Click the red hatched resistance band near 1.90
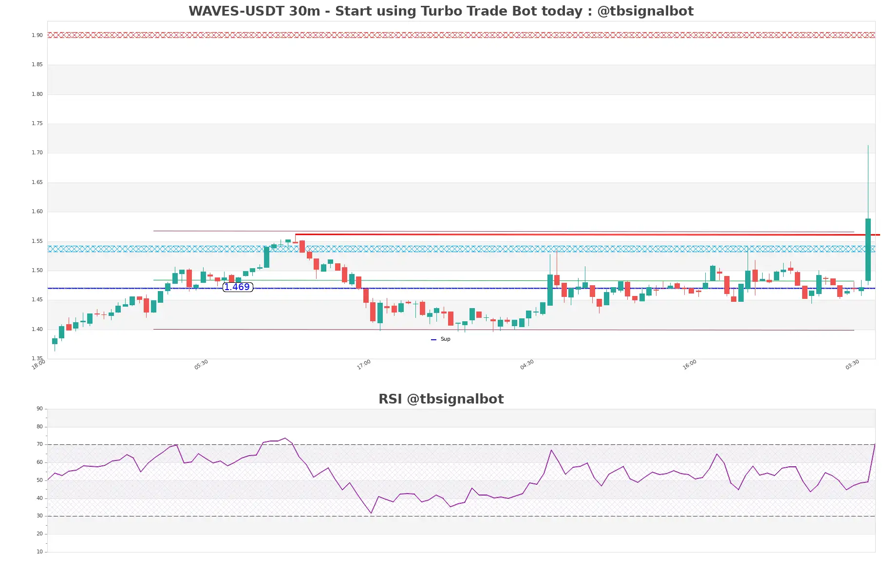 [461, 35]
